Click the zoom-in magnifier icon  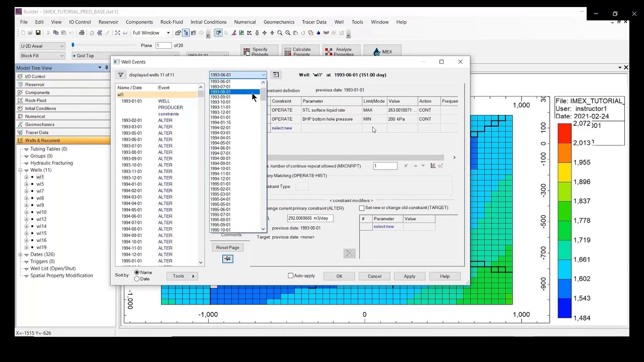[280, 33]
